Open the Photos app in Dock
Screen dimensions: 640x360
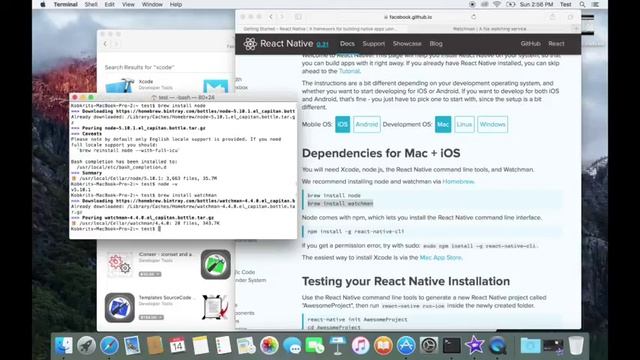click(x=269, y=346)
